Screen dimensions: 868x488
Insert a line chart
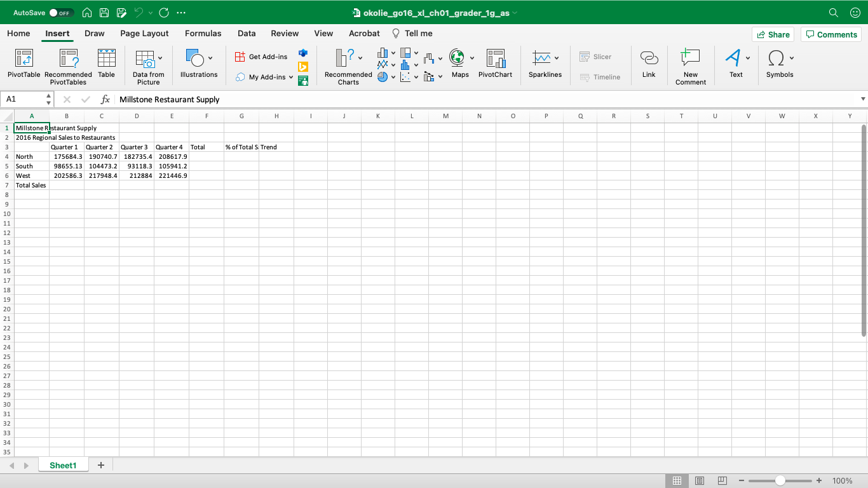[x=383, y=65]
